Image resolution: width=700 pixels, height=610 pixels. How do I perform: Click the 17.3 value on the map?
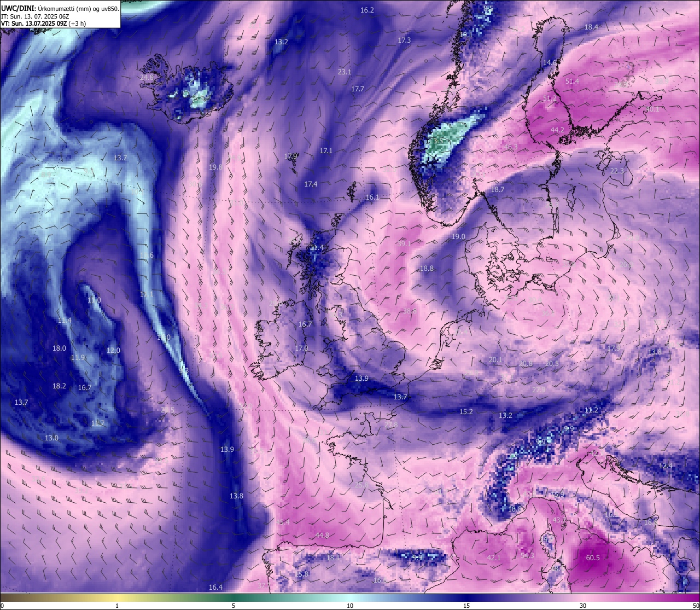[404, 40]
